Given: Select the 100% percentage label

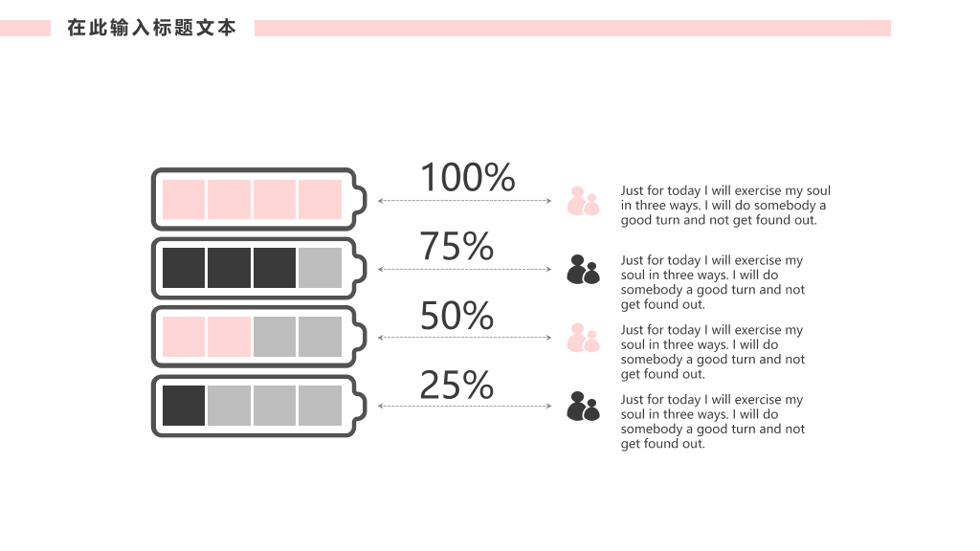Looking at the screenshot, I should [467, 177].
